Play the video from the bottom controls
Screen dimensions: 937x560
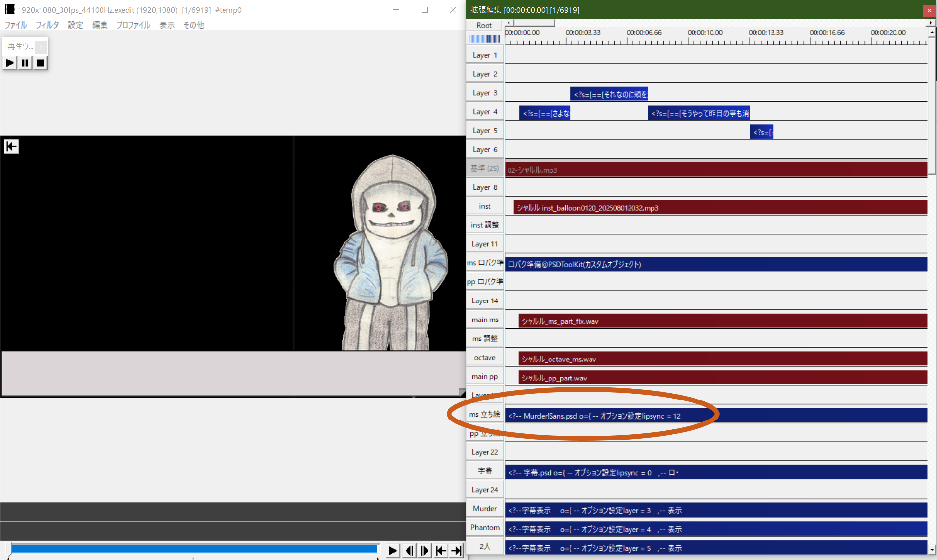[x=392, y=551]
